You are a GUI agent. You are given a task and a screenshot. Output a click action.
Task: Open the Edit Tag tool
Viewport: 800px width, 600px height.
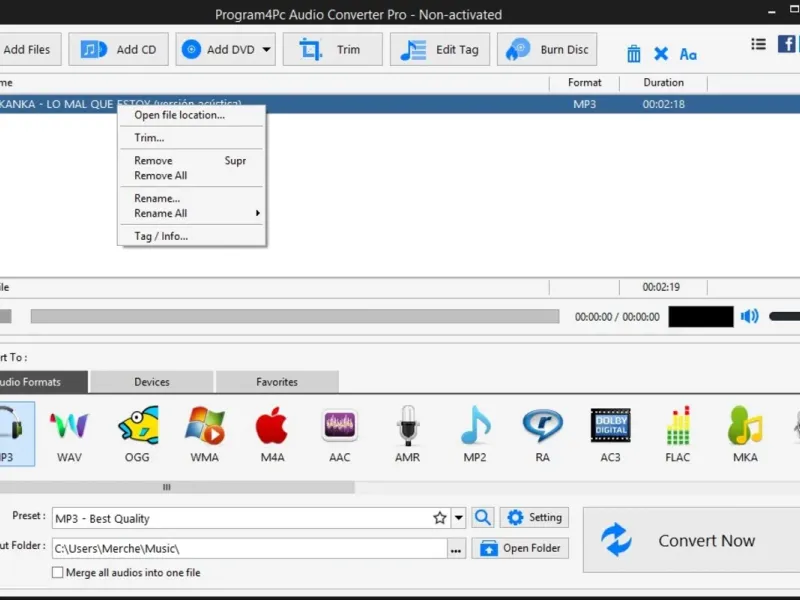click(x=440, y=49)
